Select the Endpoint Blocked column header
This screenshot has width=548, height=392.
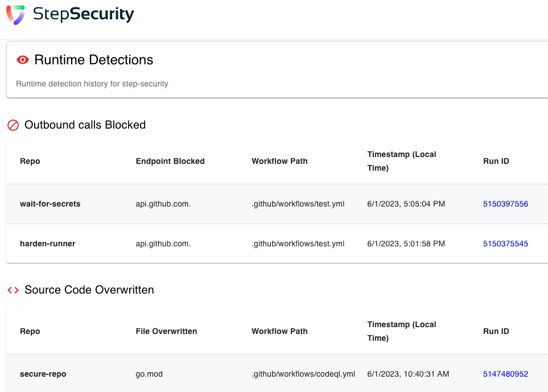point(170,161)
